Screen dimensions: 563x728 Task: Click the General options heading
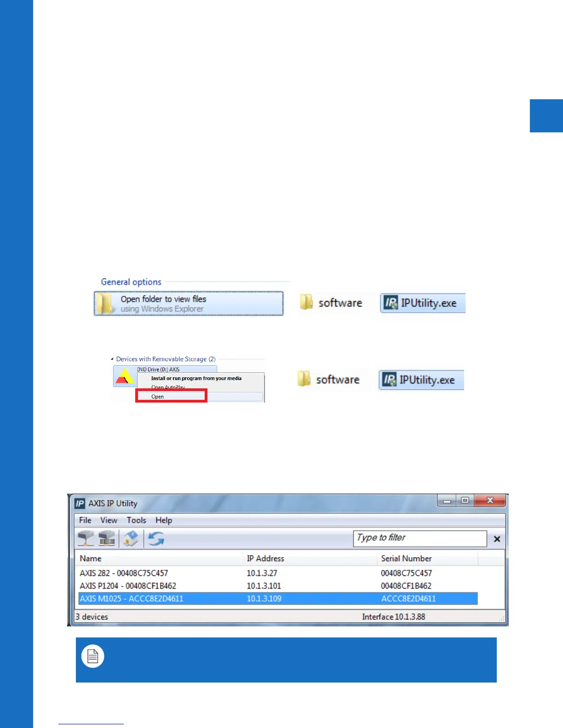131,282
